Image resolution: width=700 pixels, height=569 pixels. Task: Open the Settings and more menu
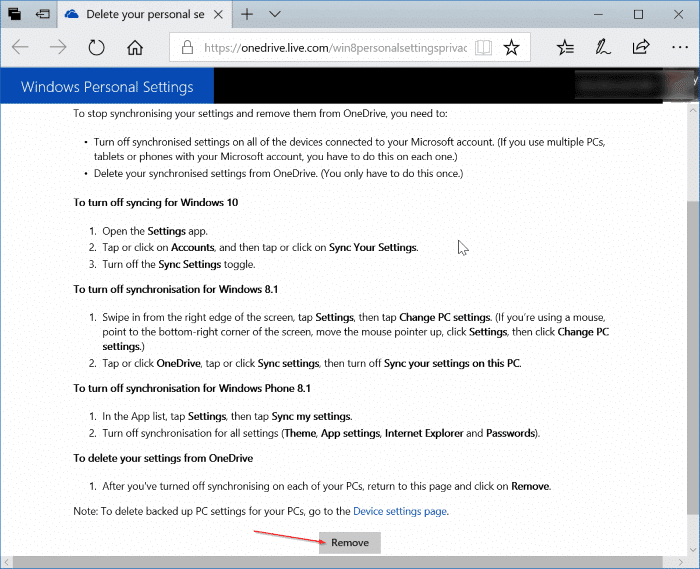(678, 47)
